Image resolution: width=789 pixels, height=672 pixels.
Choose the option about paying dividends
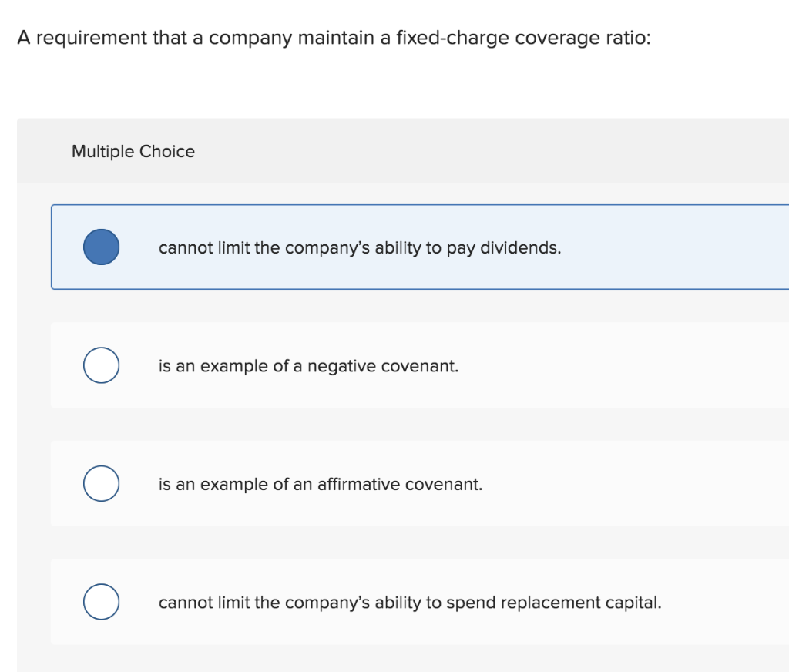pyautogui.click(x=359, y=247)
